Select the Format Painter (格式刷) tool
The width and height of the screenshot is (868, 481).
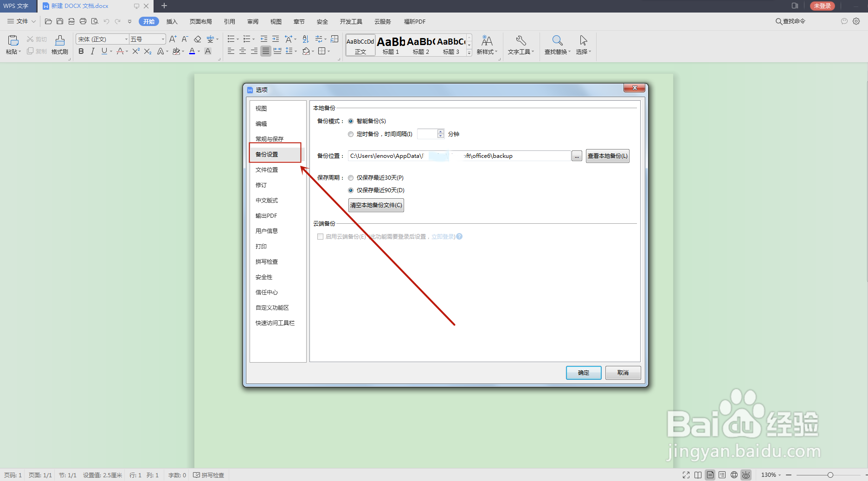60,45
